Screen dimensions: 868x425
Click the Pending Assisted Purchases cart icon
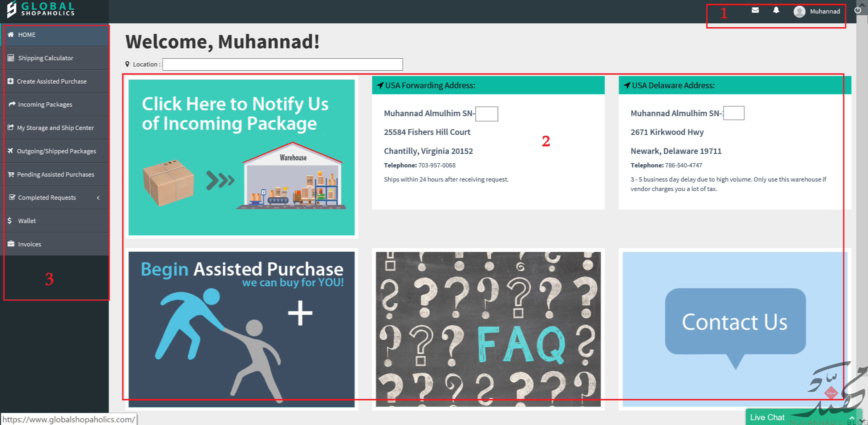(x=11, y=174)
